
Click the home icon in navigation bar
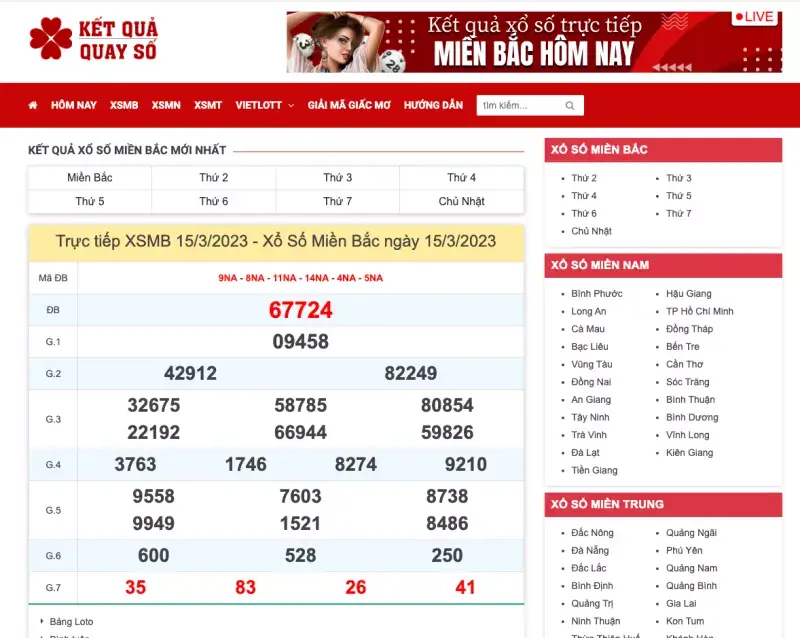(33, 105)
